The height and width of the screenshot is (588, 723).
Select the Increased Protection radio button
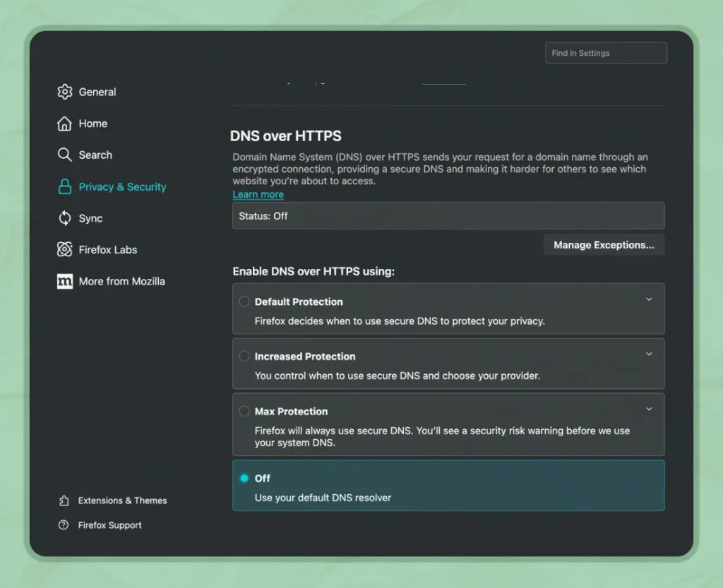click(x=244, y=356)
